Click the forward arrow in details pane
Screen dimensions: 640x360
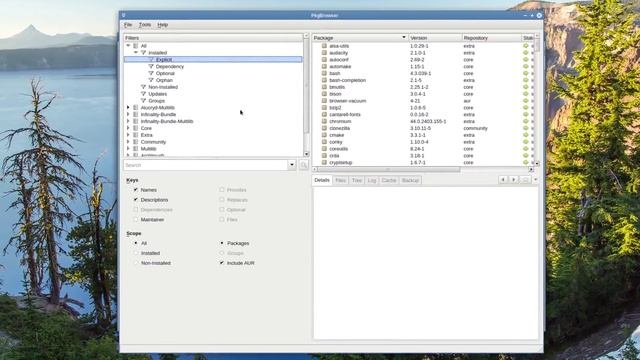point(514,180)
